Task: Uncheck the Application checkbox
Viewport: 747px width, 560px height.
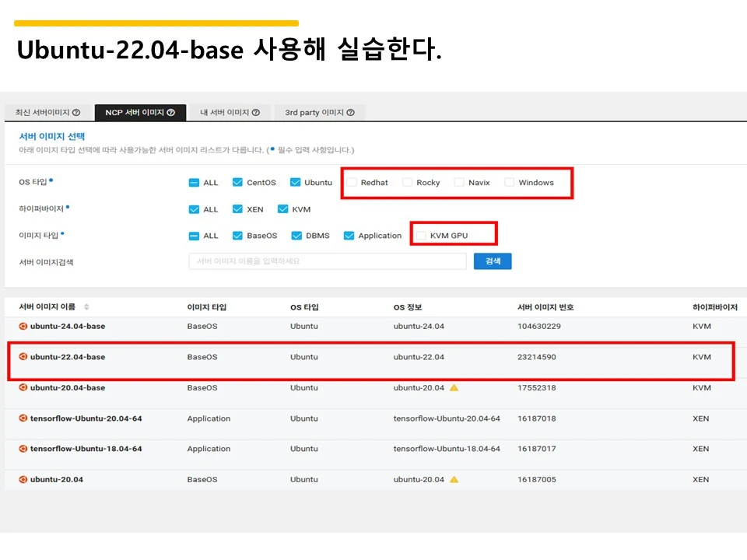Action: point(349,236)
